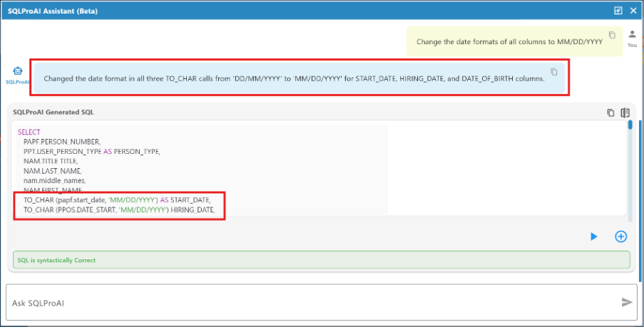Copy the SQLProAI response message
The width and height of the screenshot is (644, 327).
tap(553, 71)
